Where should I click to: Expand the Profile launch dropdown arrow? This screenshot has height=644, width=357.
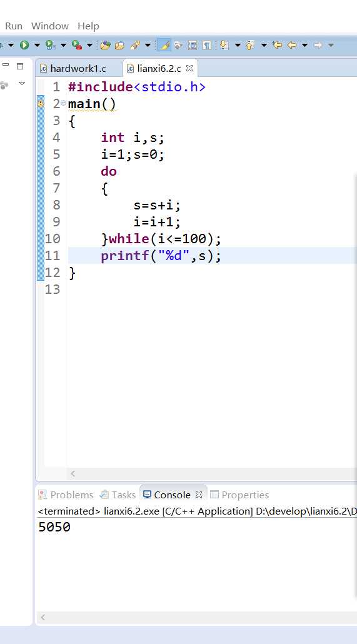[x=63, y=45]
